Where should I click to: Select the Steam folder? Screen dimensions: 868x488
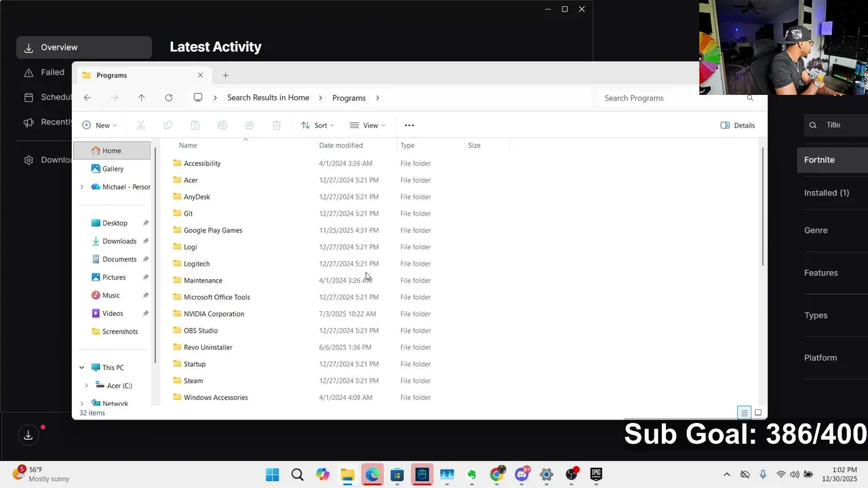(x=193, y=381)
